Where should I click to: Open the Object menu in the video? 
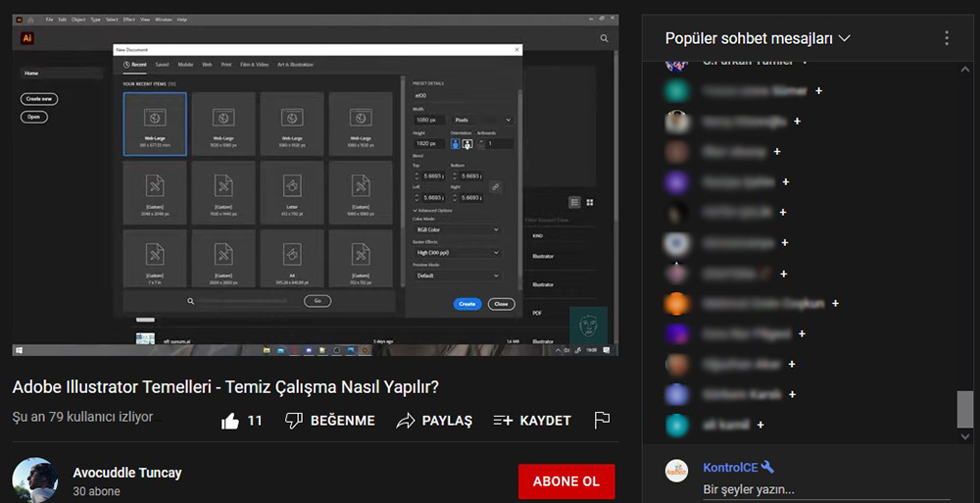coord(78,20)
